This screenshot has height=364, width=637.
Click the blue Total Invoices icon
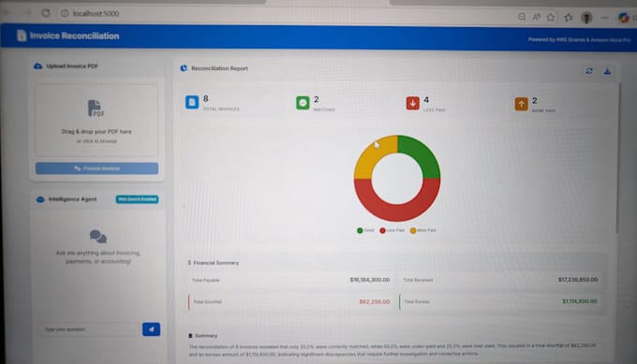coord(192,102)
